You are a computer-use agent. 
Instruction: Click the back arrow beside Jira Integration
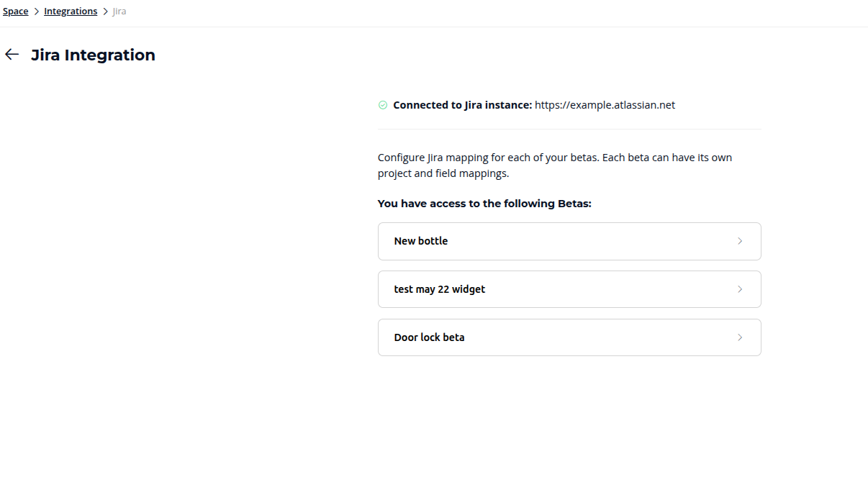[12, 55]
